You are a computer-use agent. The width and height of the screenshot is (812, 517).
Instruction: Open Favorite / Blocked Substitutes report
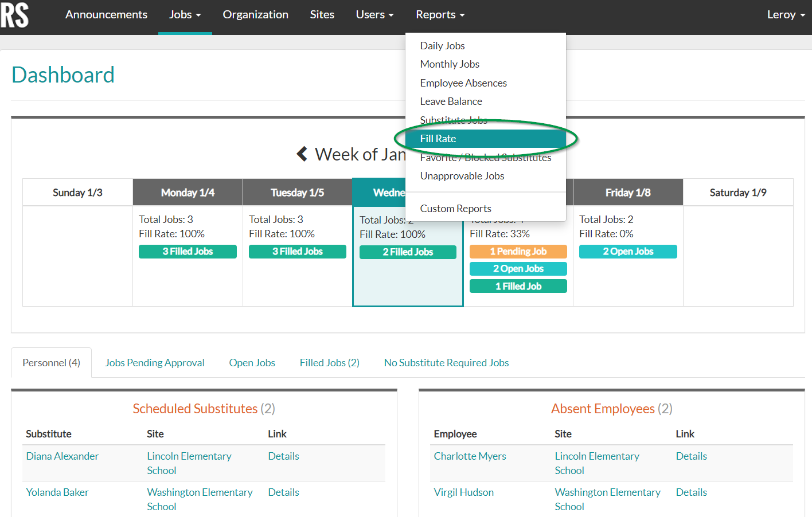pos(485,157)
